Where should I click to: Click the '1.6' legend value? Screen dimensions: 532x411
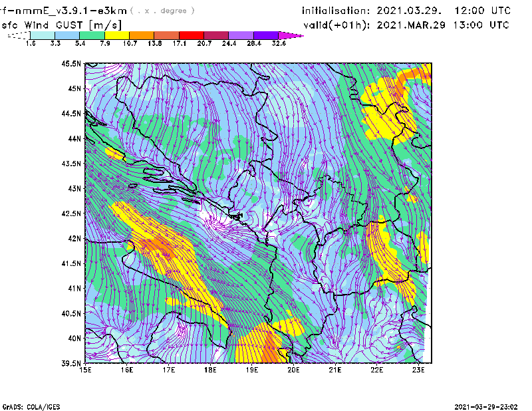[31, 43]
